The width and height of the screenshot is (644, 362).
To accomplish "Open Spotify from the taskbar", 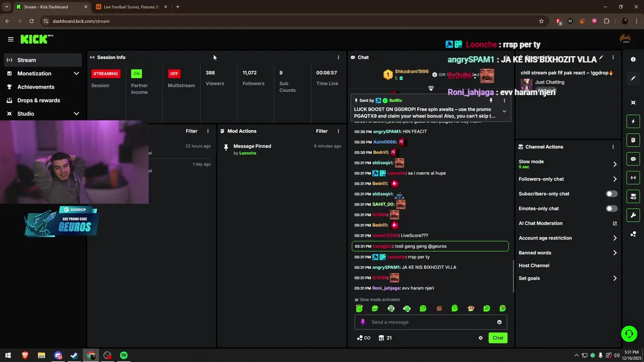I will click(124, 355).
